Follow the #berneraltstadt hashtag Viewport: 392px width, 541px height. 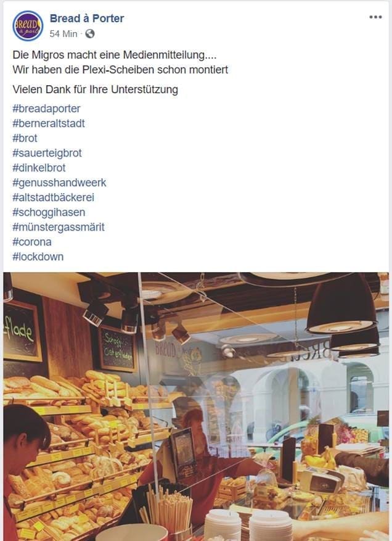tap(49, 123)
